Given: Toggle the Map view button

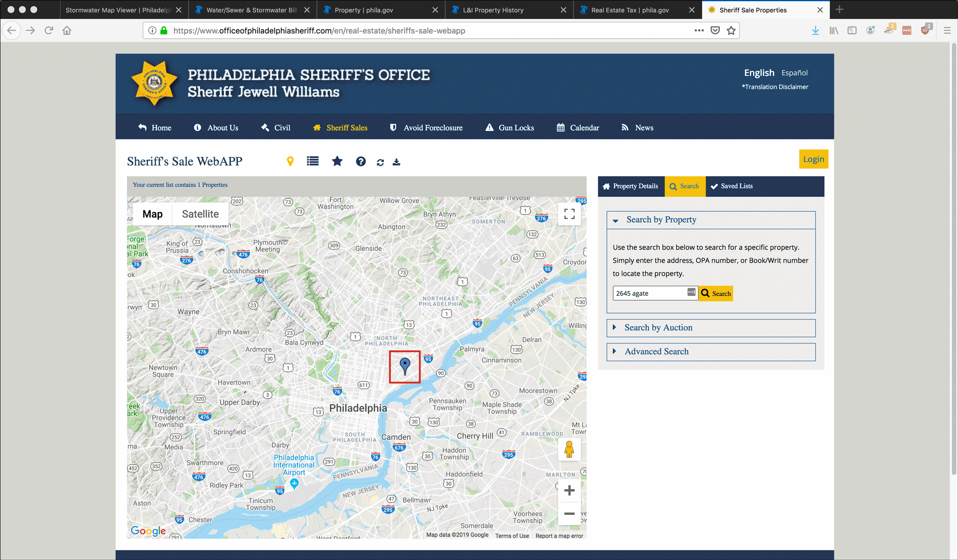Looking at the screenshot, I should pyautogui.click(x=152, y=213).
